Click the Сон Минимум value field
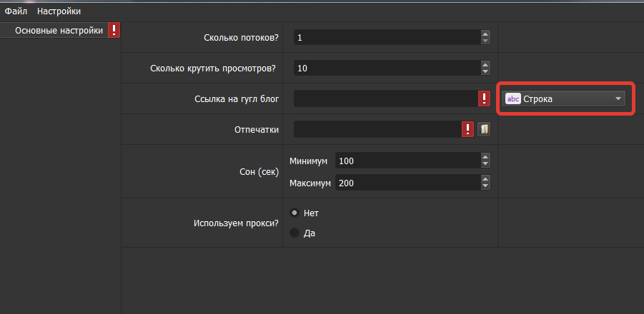Image resolution: width=644 pixels, height=314 pixels. [x=407, y=161]
